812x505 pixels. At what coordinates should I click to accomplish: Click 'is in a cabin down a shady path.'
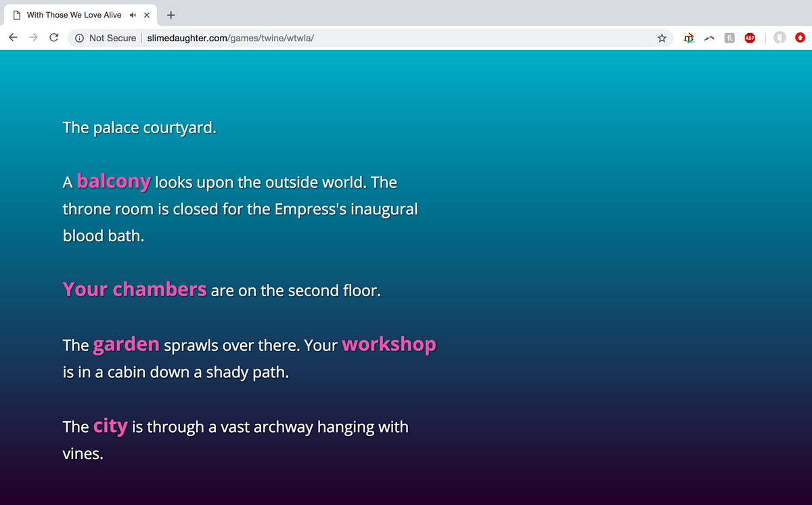pyautogui.click(x=176, y=372)
